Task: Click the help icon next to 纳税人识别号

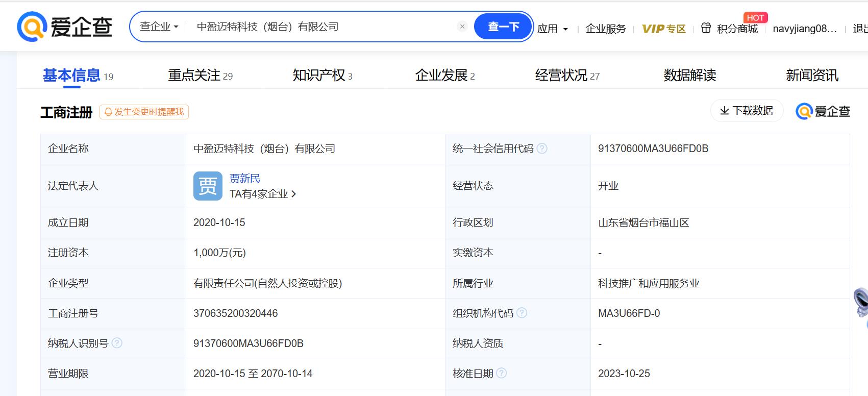Action: [x=117, y=343]
